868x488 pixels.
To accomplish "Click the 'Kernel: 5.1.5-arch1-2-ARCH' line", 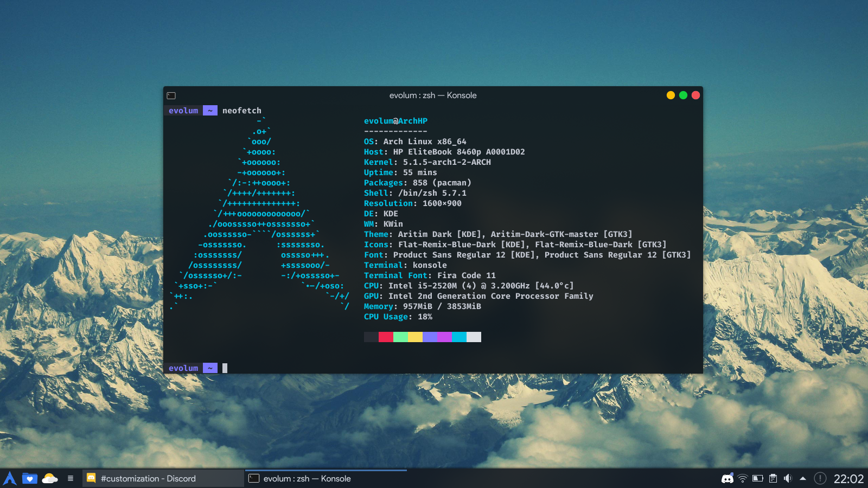I will coord(427,162).
